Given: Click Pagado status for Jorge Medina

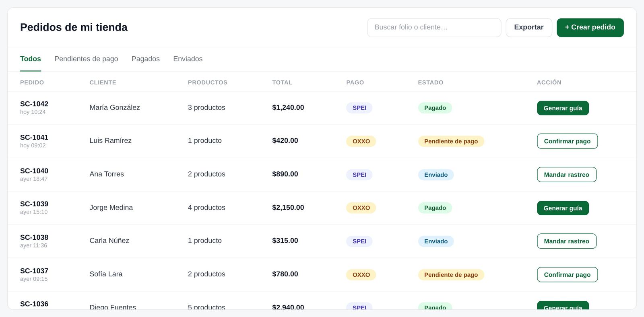Looking at the screenshot, I should click(x=435, y=208).
